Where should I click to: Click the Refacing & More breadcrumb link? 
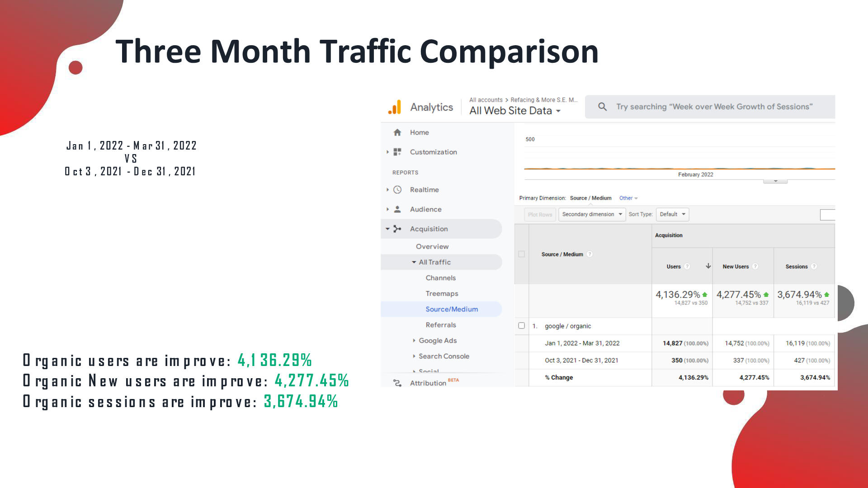pyautogui.click(x=544, y=100)
